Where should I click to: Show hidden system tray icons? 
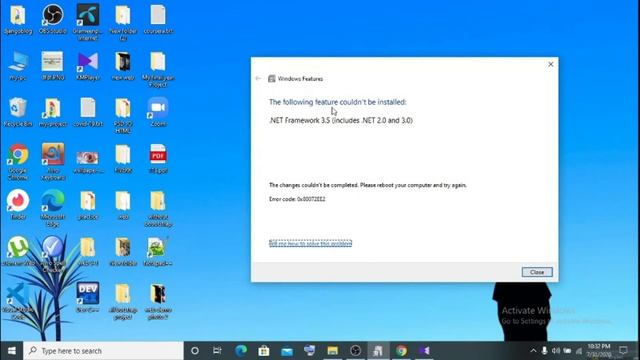(x=533, y=351)
